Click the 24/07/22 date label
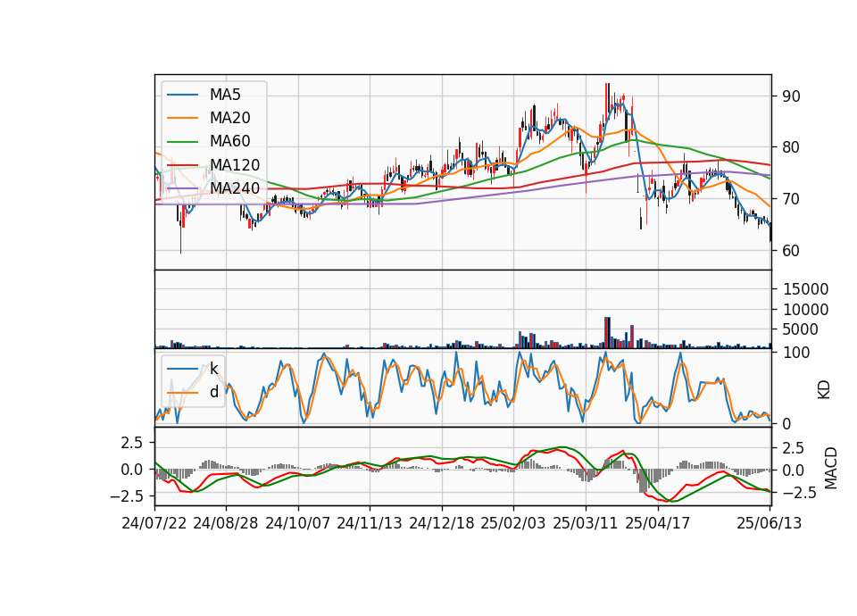This screenshot has width=857, height=616. (x=154, y=523)
